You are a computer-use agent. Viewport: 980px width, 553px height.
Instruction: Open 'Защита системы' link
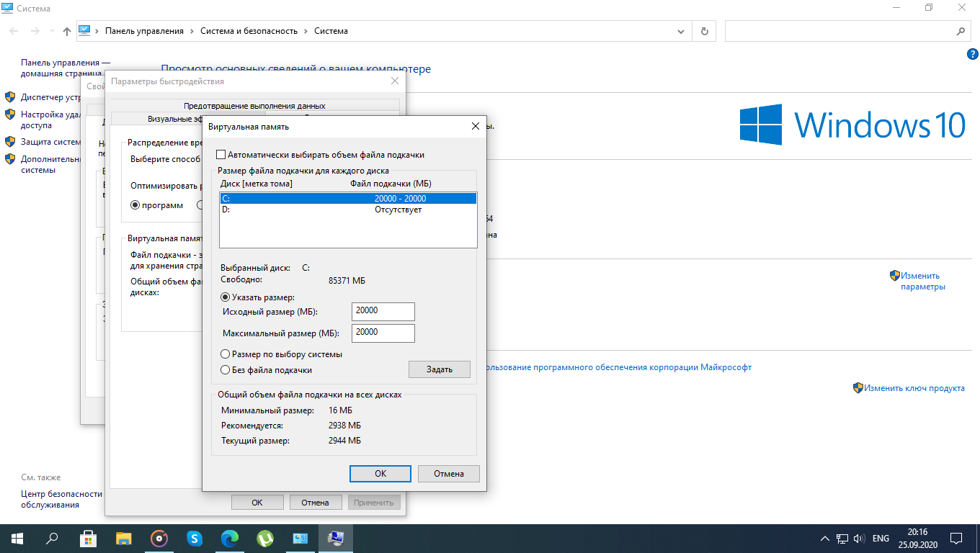point(50,142)
